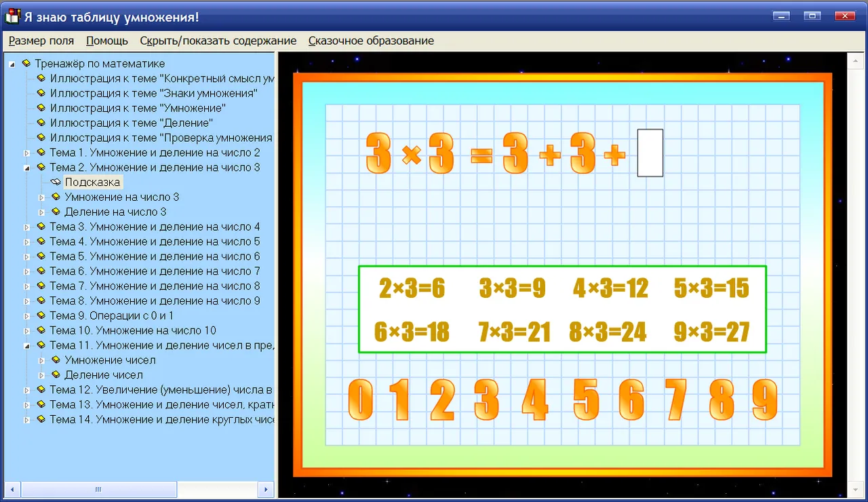Expand Тема 3 tree node arrow
This screenshot has height=502, width=868.
[x=27, y=227]
